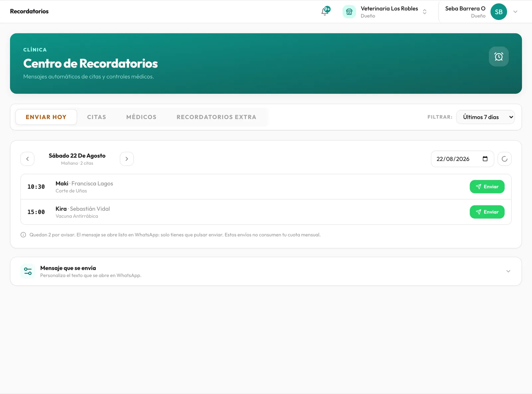Click the info icon next to Quedan 2 por avisar
The height and width of the screenshot is (394, 532).
point(23,235)
